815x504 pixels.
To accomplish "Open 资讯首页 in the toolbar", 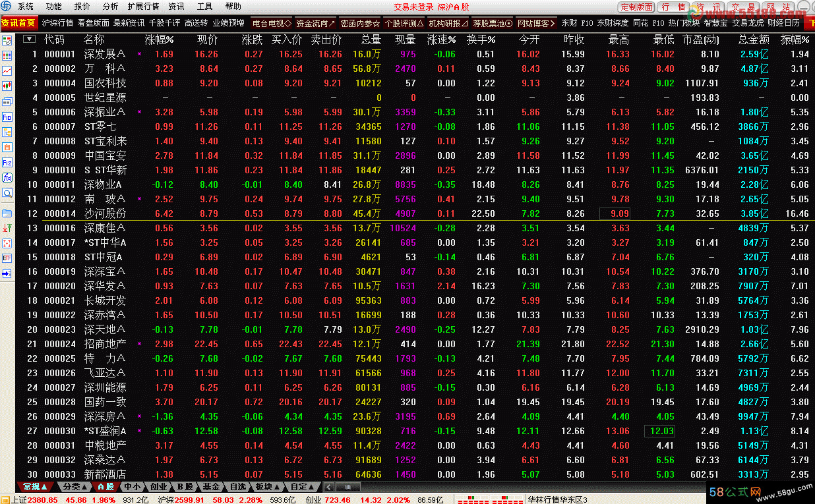I will tap(19, 23).
